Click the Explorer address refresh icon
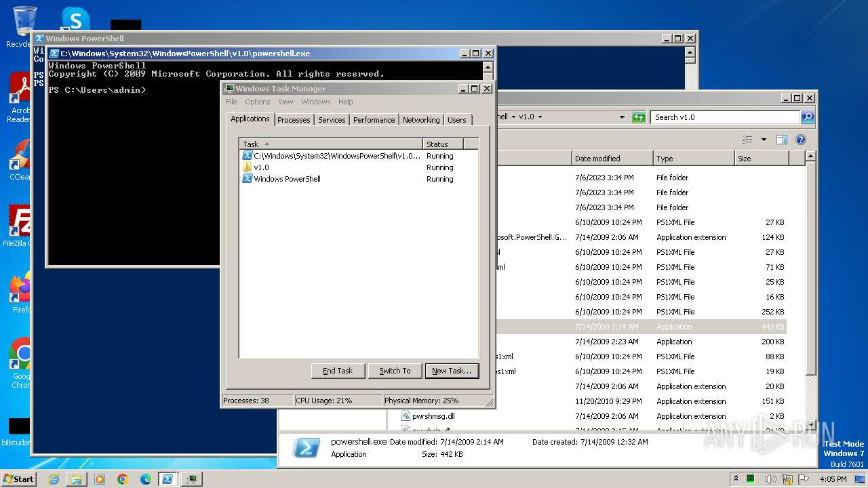The width and height of the screenshot is (868, 488). pyautogui.click(x=638, y=117)
